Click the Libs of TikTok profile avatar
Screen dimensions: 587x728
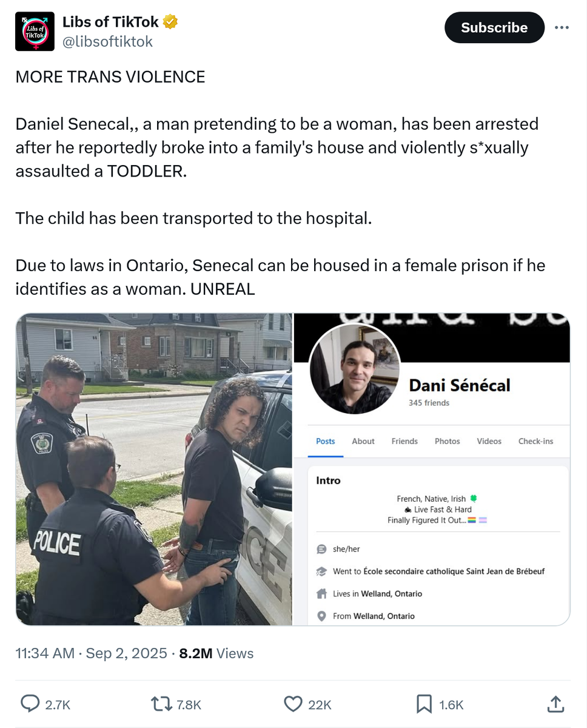click(x=35, y=31)
